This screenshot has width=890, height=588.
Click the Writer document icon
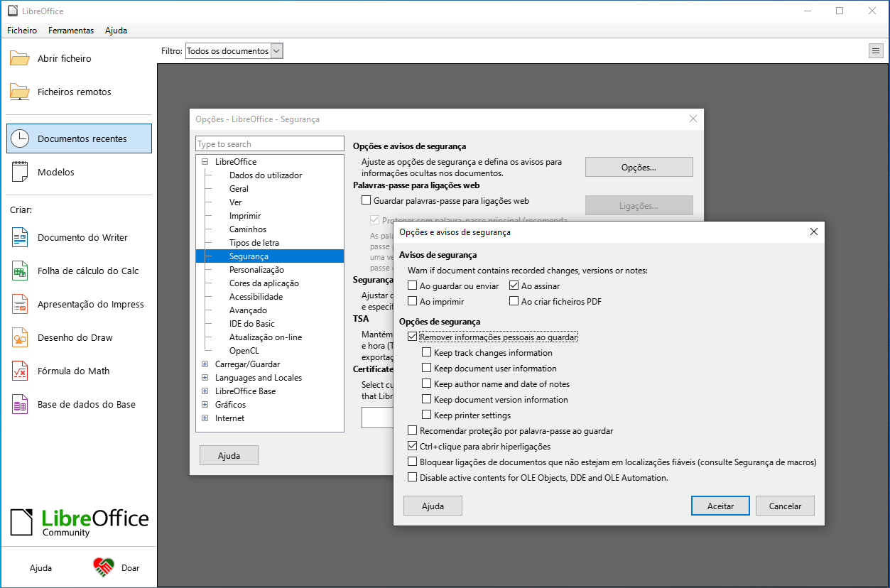[x=20, y=238]
